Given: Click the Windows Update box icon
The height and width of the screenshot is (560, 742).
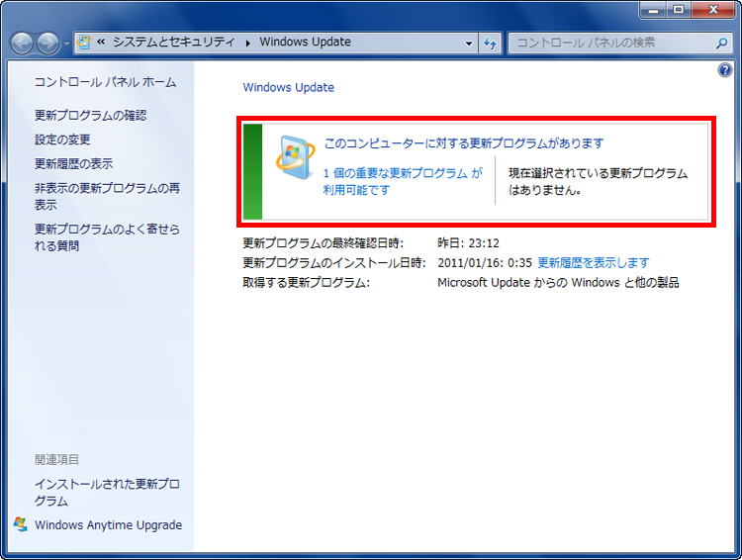Looking at the screenshot, I should click(x=295, y=157).
